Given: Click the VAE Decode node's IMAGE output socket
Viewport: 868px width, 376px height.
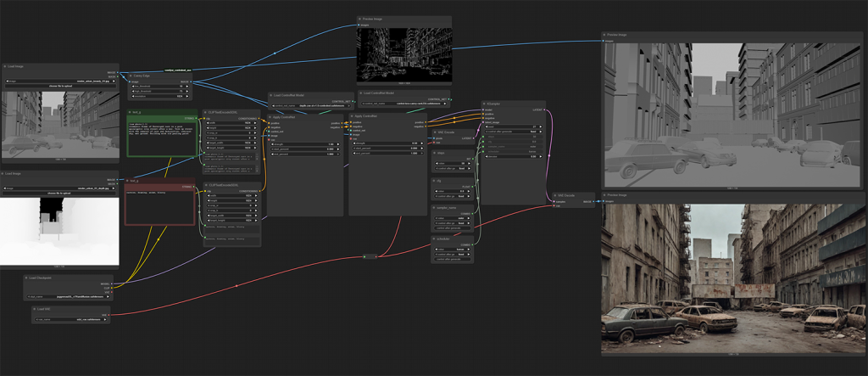Looking at the screenshot, I should tap(594, 201).
